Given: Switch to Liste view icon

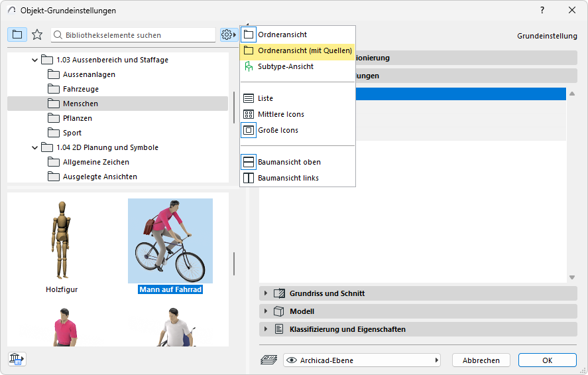Looking at the screenshot, I should coord(265,98).
